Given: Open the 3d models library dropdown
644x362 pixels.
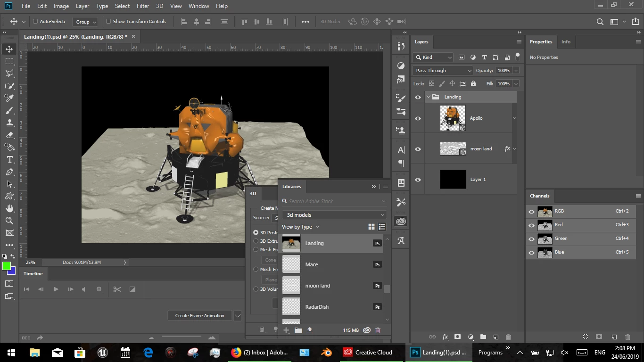Looking at the screenshot, I should point(334,215).
